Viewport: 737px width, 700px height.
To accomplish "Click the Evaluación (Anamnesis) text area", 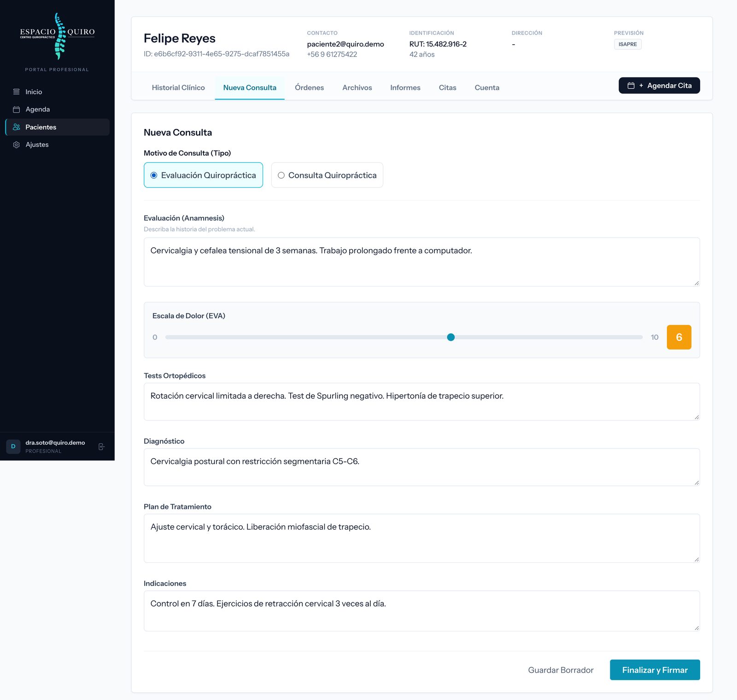I will tap(421, 262).
